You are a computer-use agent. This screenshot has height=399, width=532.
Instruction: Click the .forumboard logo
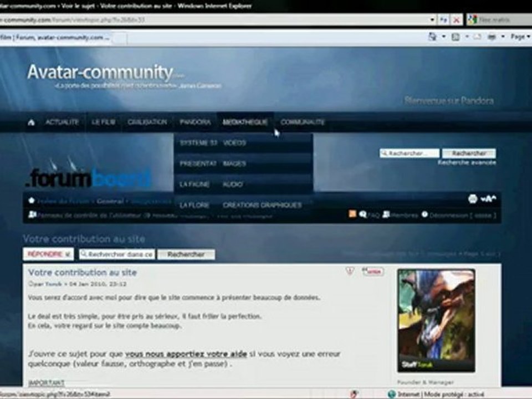pyautogui.click(x=88, y=178)
